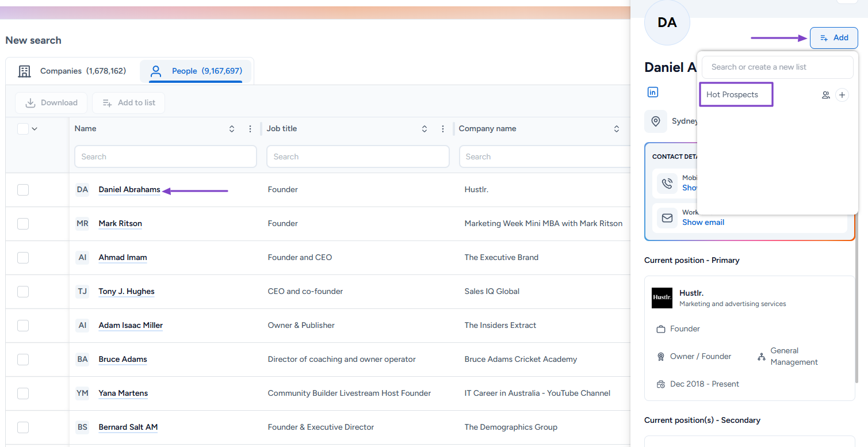
Task: Select the checkbox for Daniel Abrahams
Action: pyautogui.click(x=23, y=190)
